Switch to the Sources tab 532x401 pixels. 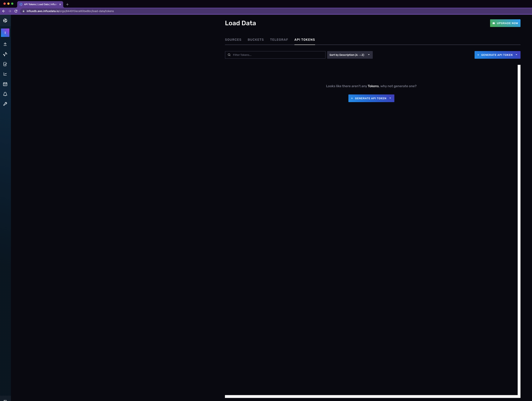point(233,40)
